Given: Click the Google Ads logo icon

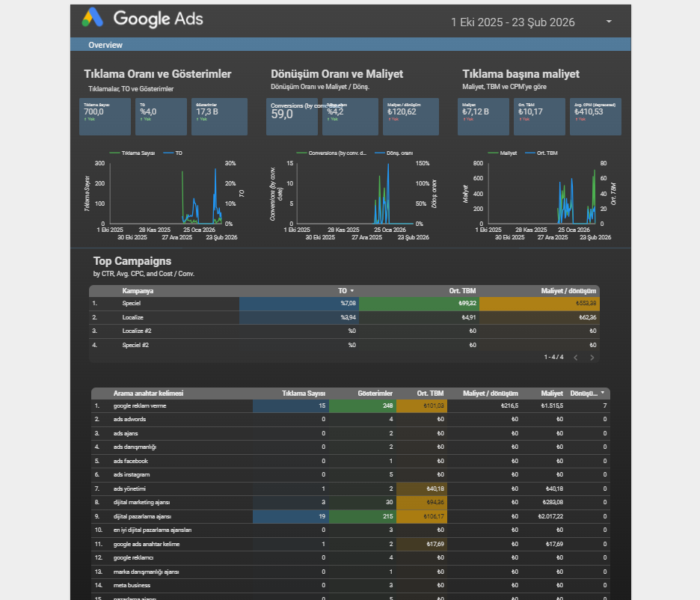Looking at the screenshot, I should pos(93,18).
